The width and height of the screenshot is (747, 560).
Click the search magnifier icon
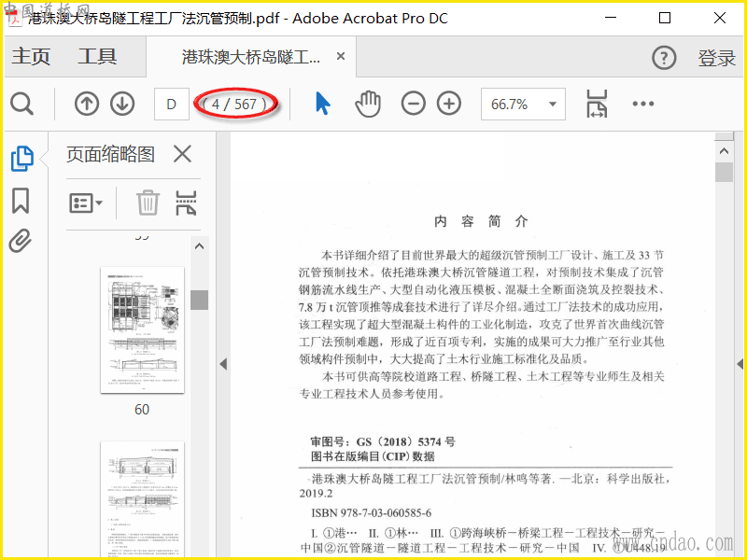(x=21, y=104)
